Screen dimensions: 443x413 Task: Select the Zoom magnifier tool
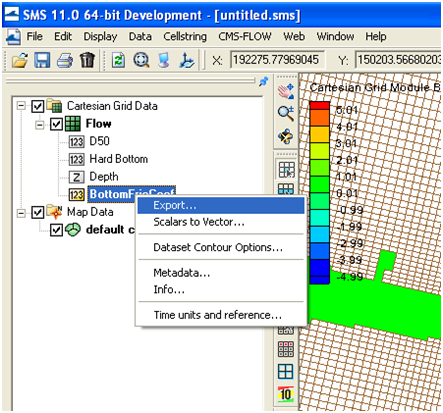(286, 113)
